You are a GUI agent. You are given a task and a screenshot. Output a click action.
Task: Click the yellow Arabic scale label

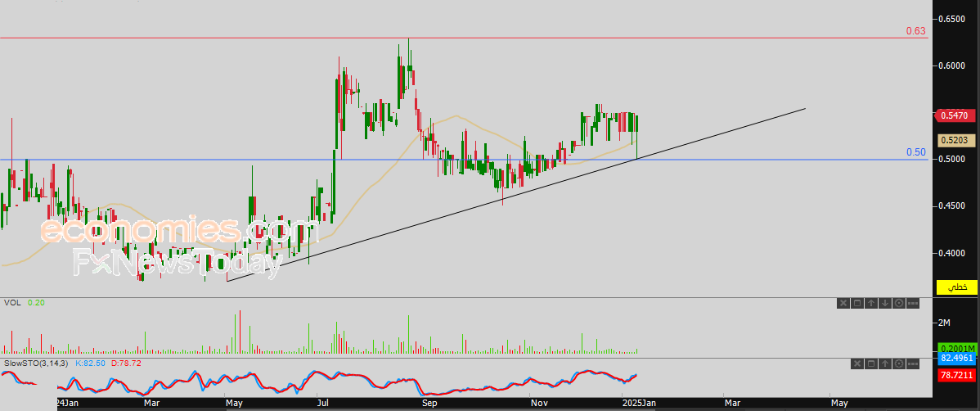coord(957,287)
